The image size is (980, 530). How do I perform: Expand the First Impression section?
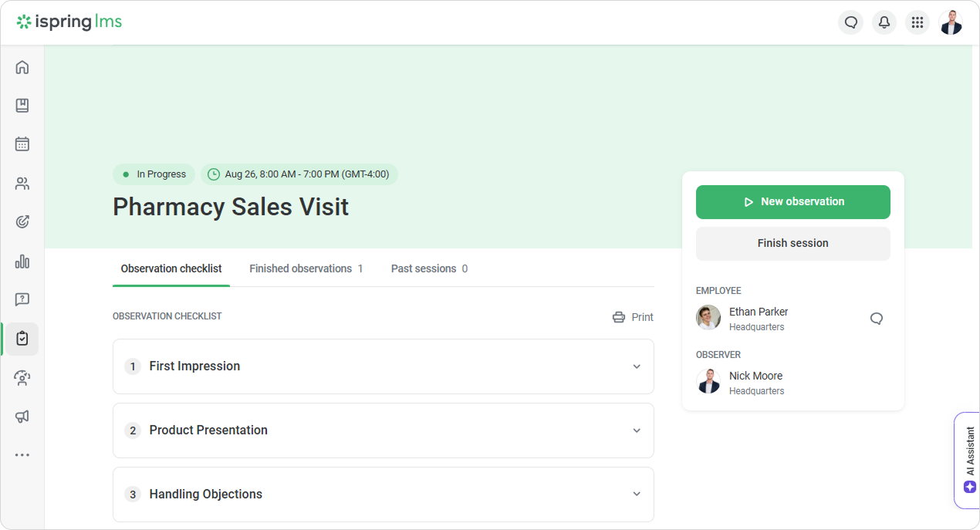click(x=384, y=366)
